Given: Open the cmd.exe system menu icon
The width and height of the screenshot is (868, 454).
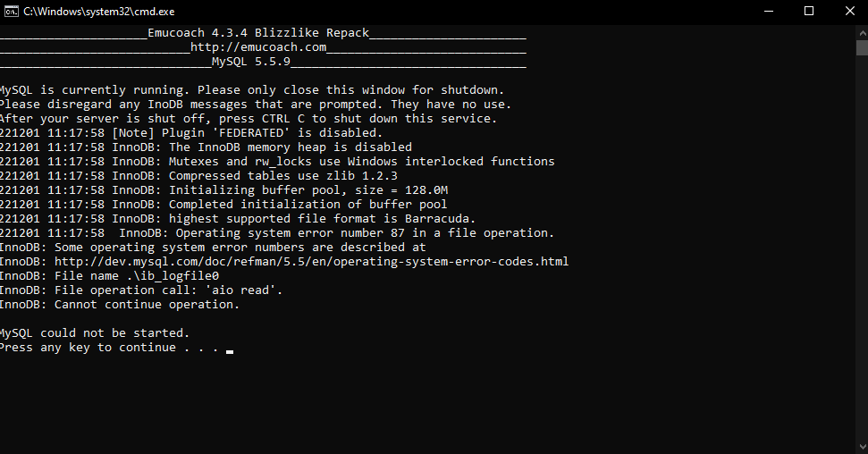Looking at the screenshot, I should pyautogui.click(x=11, y=12).
